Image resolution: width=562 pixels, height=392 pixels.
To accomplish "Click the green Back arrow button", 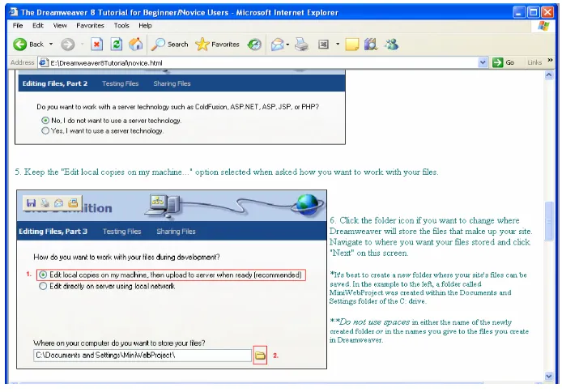I will [x=20, y=45].
